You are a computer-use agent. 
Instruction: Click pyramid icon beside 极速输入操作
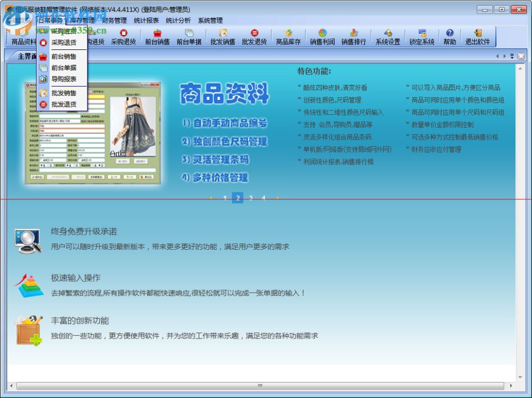[x=29, y=285]
